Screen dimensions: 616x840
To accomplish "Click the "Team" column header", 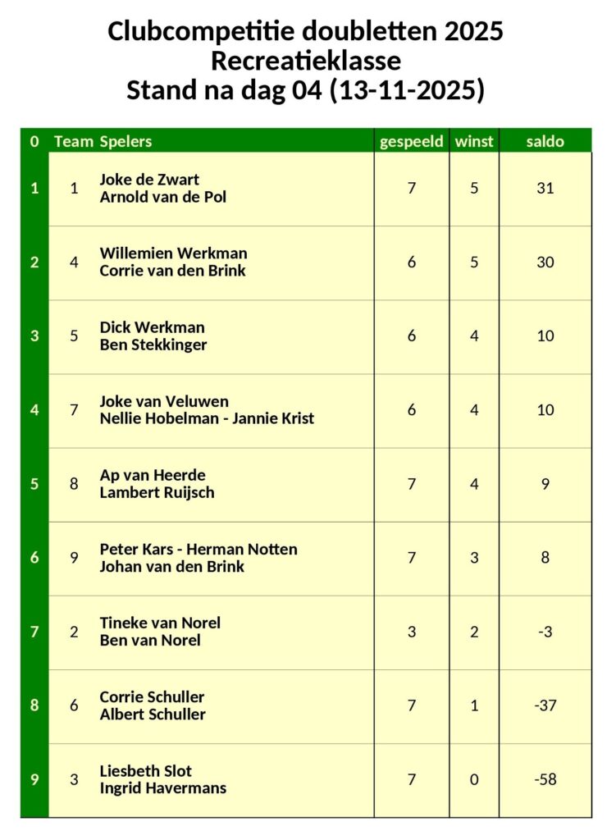I will coord(74,141).
